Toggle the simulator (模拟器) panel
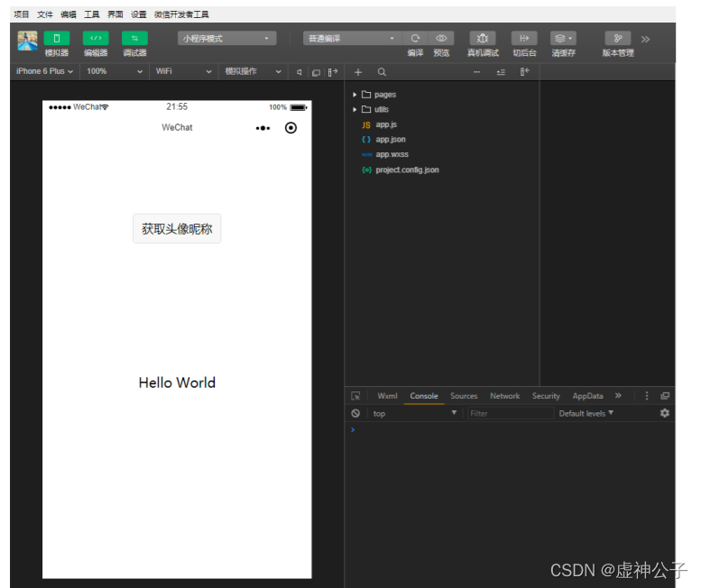The image size is (701, 588). [x=57, y=39]
